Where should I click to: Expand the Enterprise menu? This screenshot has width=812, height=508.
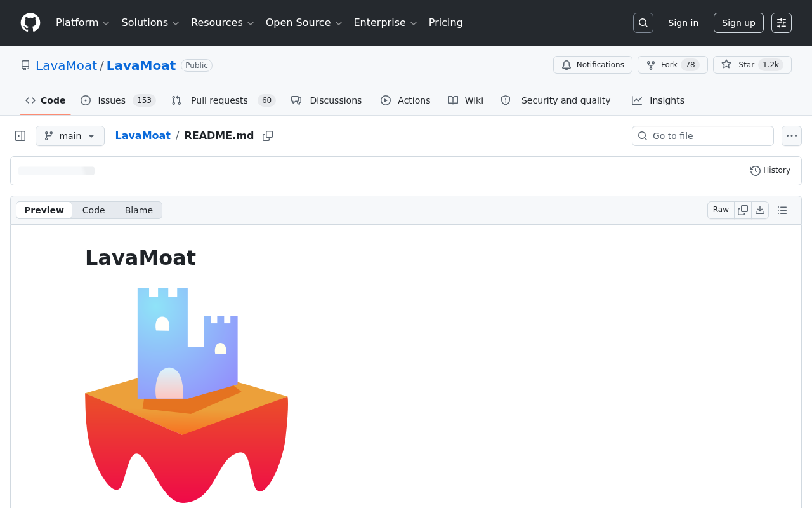385,23
